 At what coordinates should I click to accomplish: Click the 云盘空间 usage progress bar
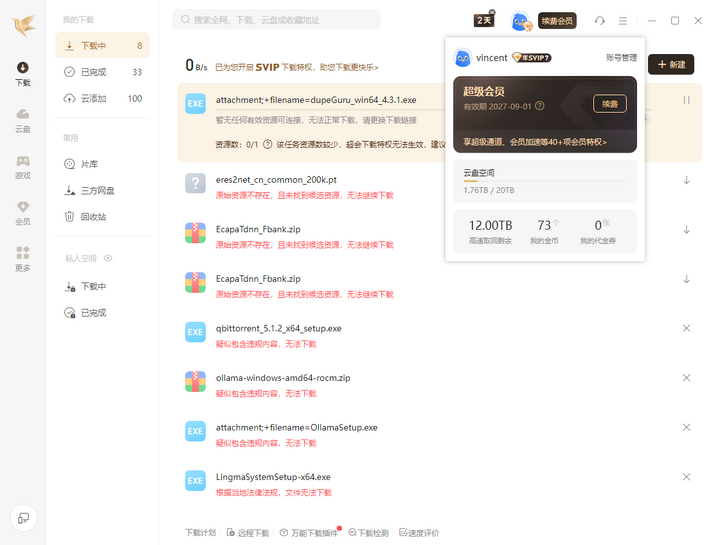(545, 181)
